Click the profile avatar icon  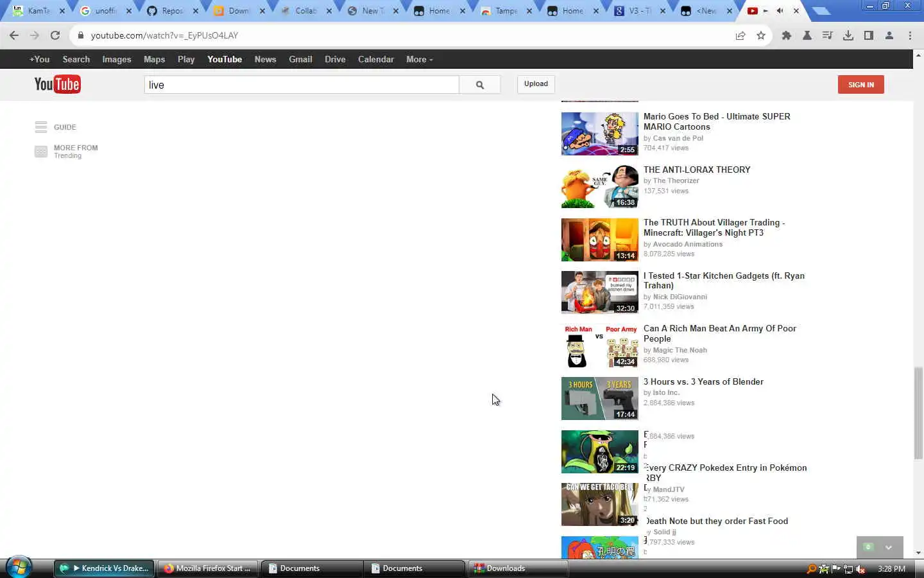[x=889, y=35]
